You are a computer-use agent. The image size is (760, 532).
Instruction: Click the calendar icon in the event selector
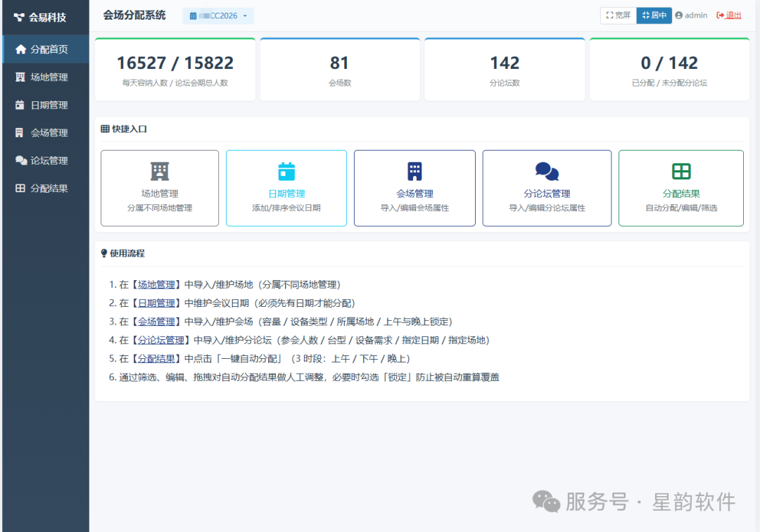coord(193,16)
